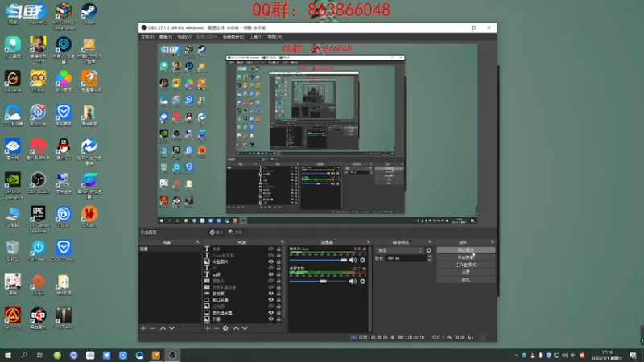Click the 属性 properties button above panels

pyautogui.click(x=216, y=232)
